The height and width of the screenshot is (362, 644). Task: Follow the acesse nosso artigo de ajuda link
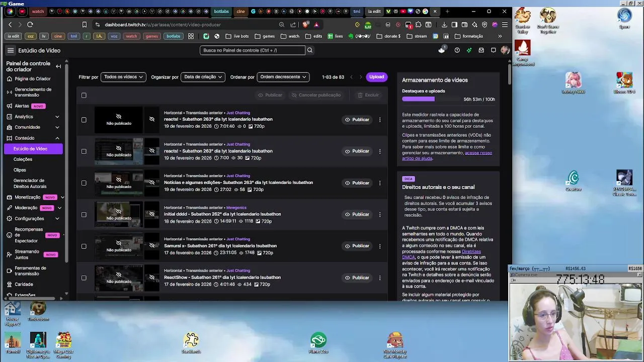click(x=447, y=155)
